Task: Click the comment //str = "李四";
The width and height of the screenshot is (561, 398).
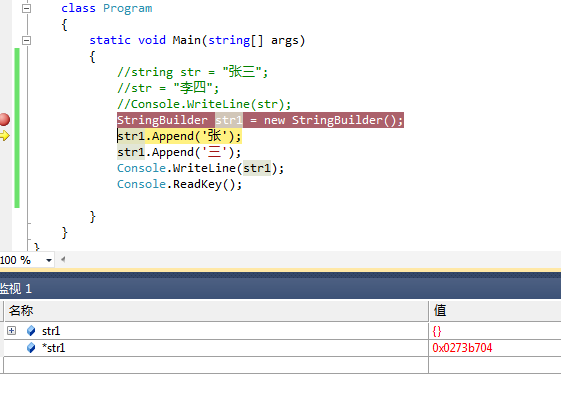Action: click(168, 88)
